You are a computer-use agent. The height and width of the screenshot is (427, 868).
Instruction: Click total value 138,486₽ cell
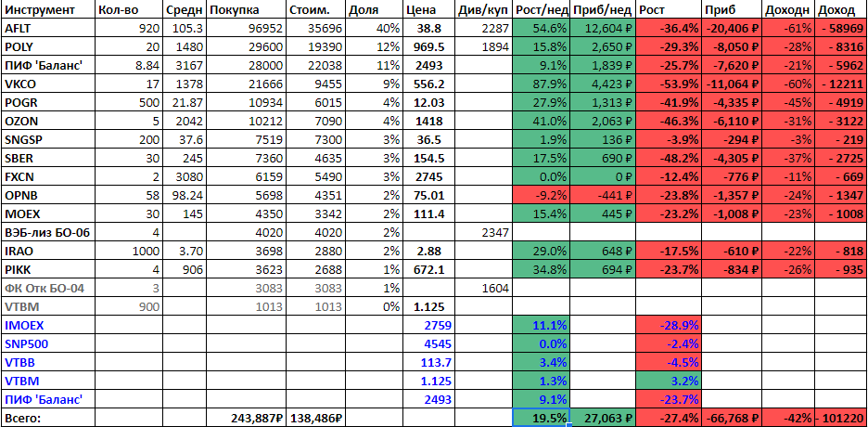click(x=317, y=418)
